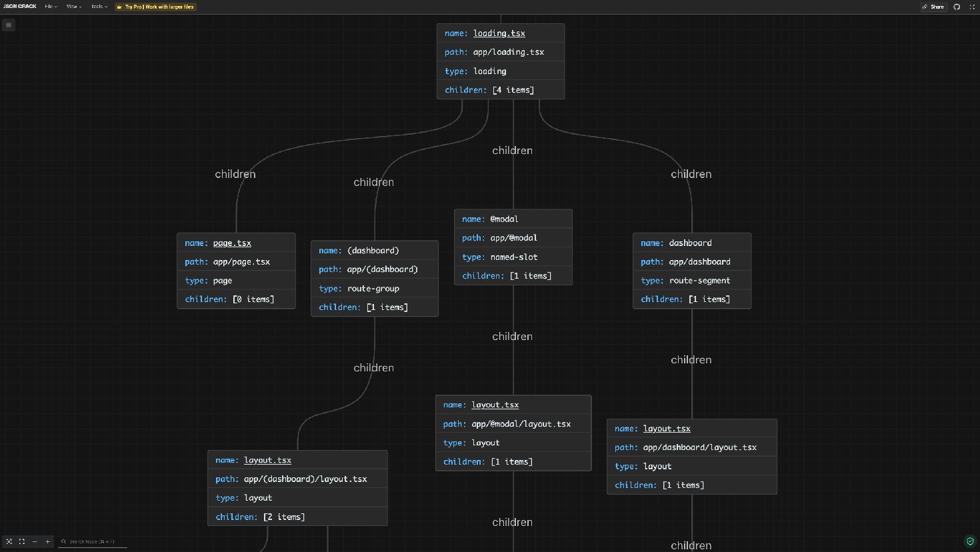980x552 pixels.
Task: Click the children [0 items] row
Action: coord(236,299)
